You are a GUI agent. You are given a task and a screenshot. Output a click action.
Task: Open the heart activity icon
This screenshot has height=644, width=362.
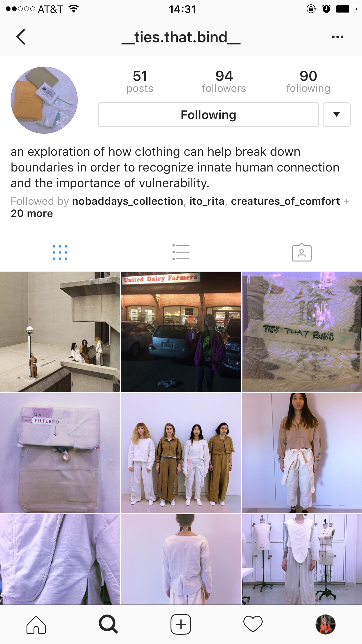[x=253, y=624]
